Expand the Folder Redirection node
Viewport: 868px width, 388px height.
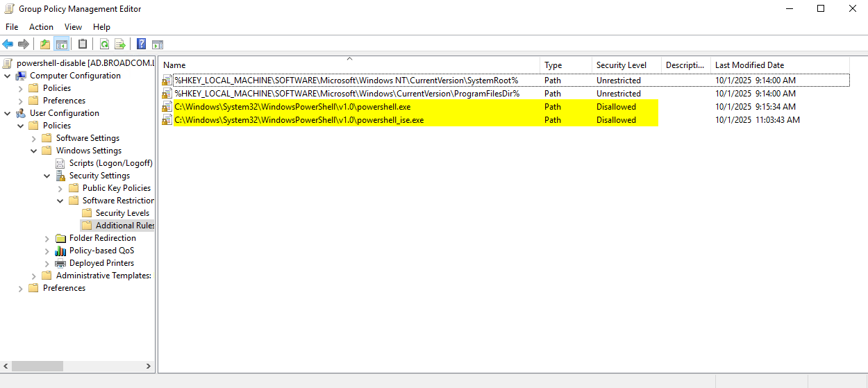pyautogui.click(x=47, y=238)
